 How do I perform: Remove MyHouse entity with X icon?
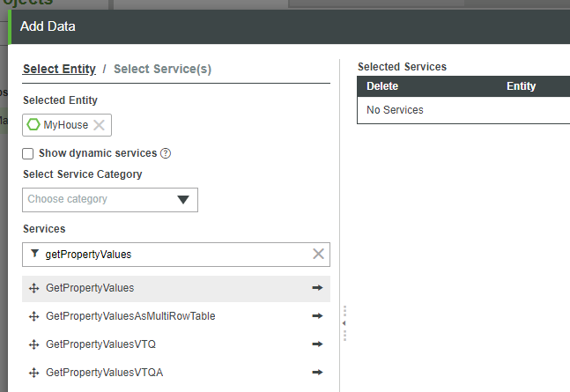[100, 125]
